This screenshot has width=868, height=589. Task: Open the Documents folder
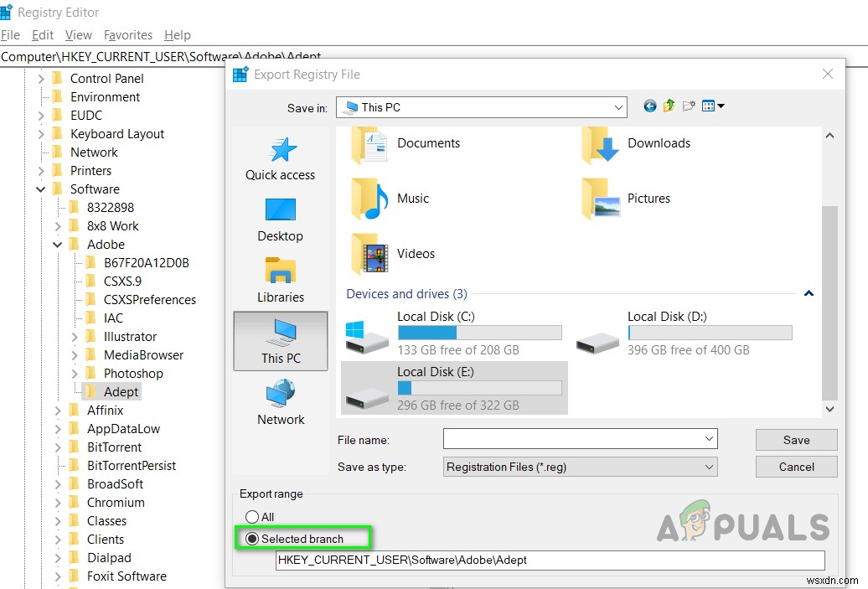(x=428, y=143)
